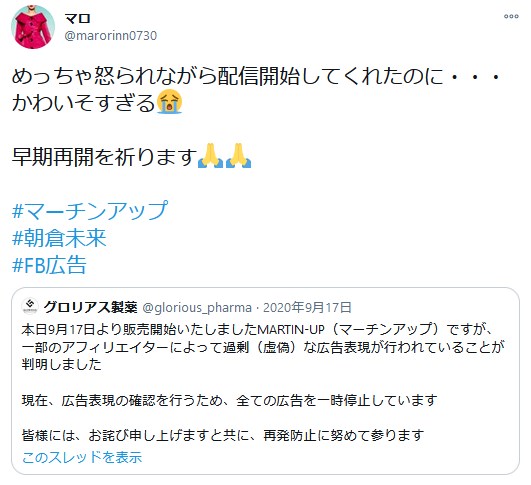This screenshot has width=531, height=485.
Task: Click the @marorinn0730 handle
Action: coord(110,36)
